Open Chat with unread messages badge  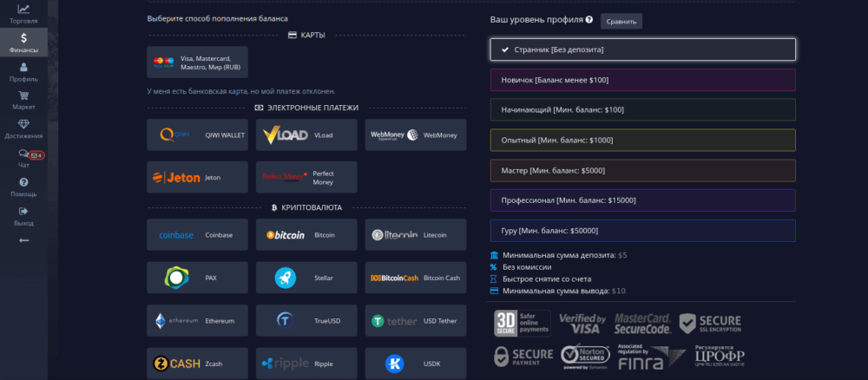point(24,158)
